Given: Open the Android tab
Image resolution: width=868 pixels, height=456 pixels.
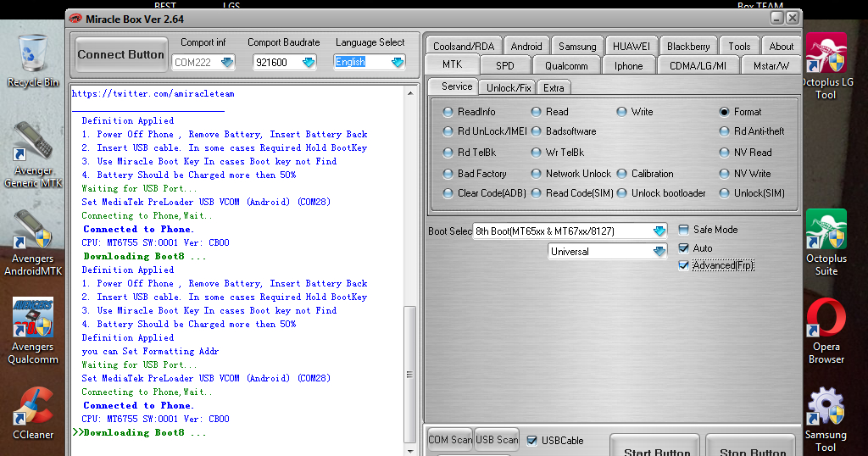Looking at the screenshot, I should pos(526,46).
